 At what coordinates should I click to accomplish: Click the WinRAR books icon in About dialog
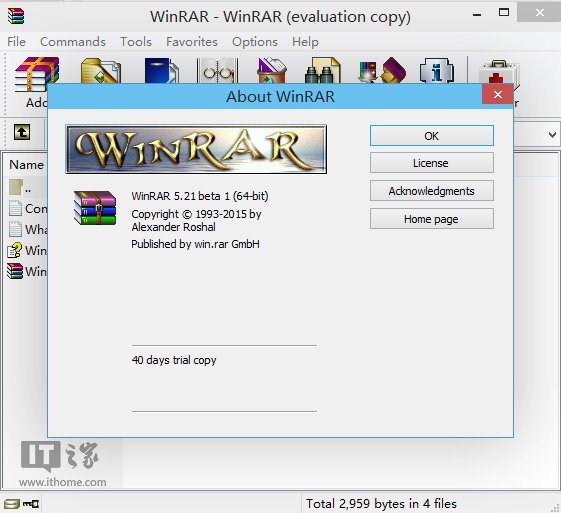tap(95, 208)
